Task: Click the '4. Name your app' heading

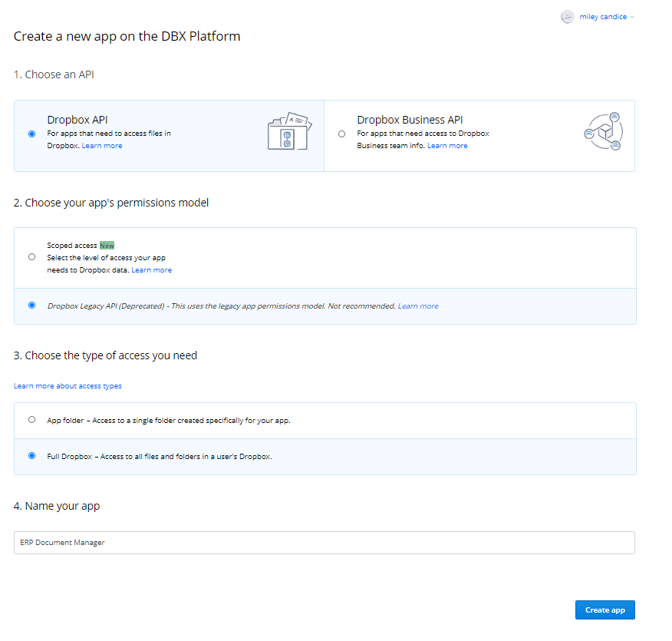Action: 57,507
